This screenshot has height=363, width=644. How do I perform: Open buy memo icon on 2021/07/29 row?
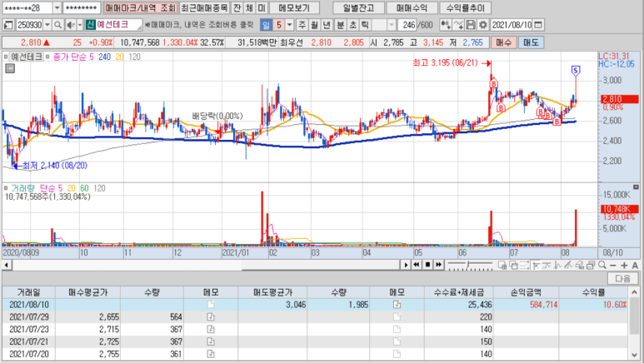click(x=211, y=316)
